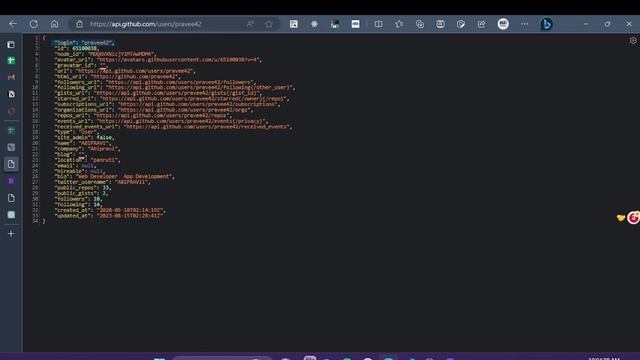Open the browser settings and more menu
Viewport: 640px width, 360px height.
click(x=524, y=24)
